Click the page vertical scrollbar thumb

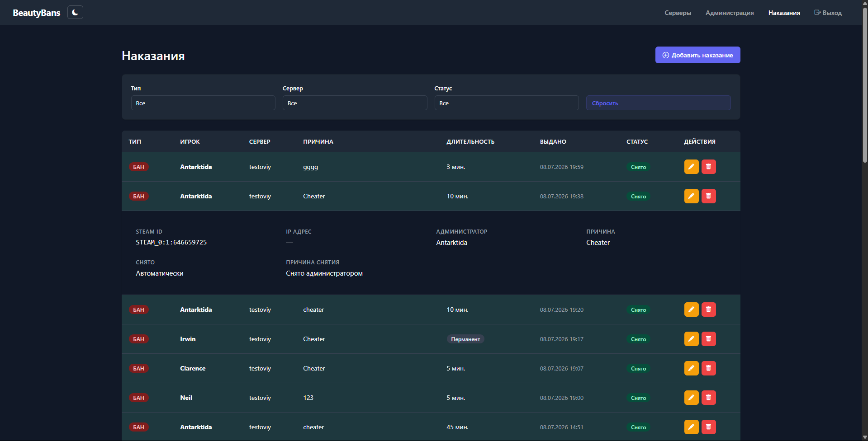point(865,86)
